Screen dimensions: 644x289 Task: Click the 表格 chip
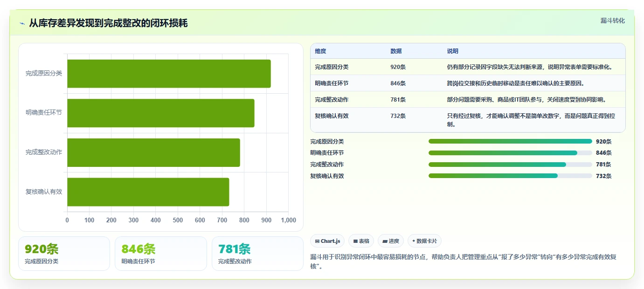[x=361, y=241]
